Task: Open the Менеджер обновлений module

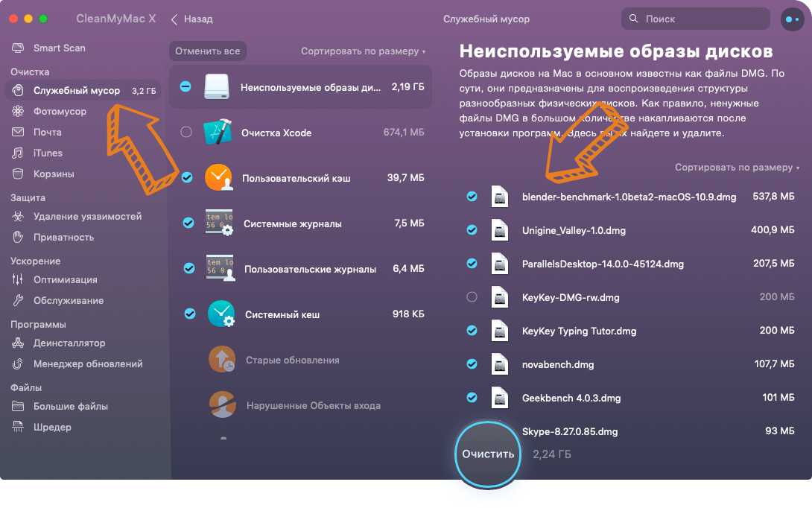Action: tap(88, 364)
